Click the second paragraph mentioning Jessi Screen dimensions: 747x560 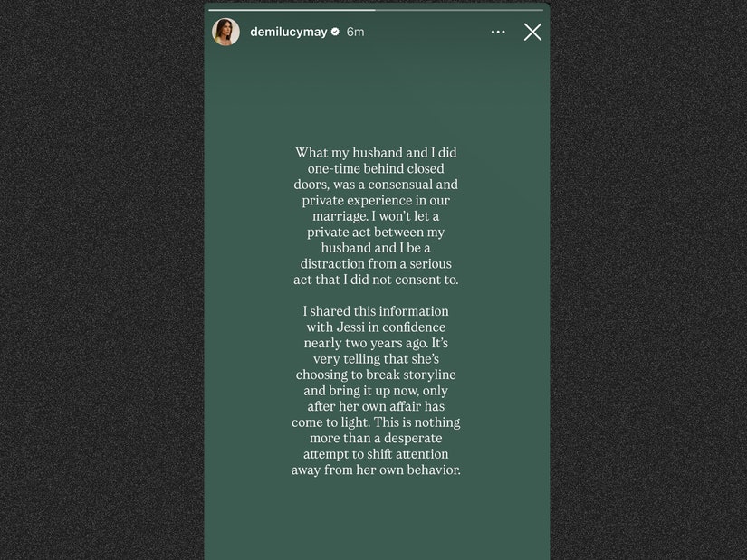click(x=376, y=390)
